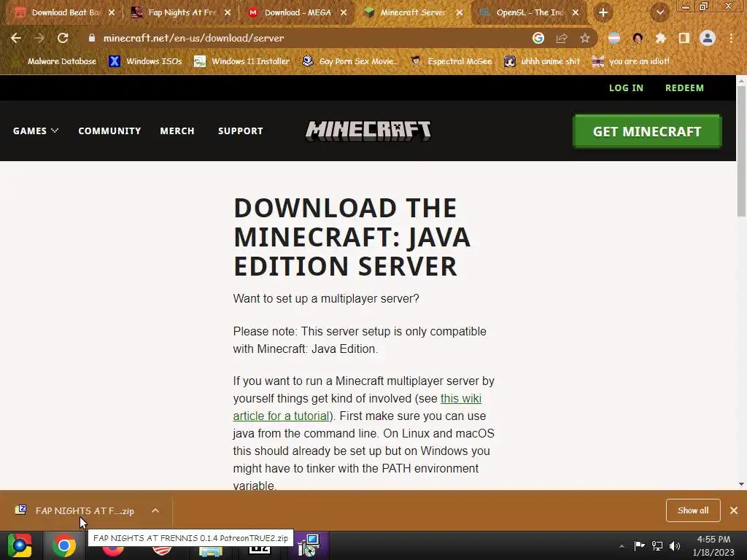The height and width of the screenshot is (560, 747).
Task: Click the Firefox taskbar icon
Action: click(x=113, y=551)
